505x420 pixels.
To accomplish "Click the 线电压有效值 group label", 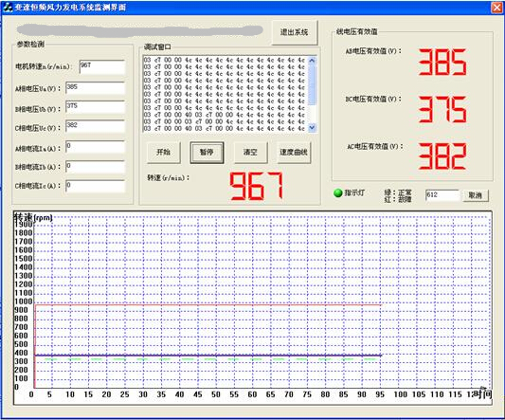I will click(x=357, y=31).
